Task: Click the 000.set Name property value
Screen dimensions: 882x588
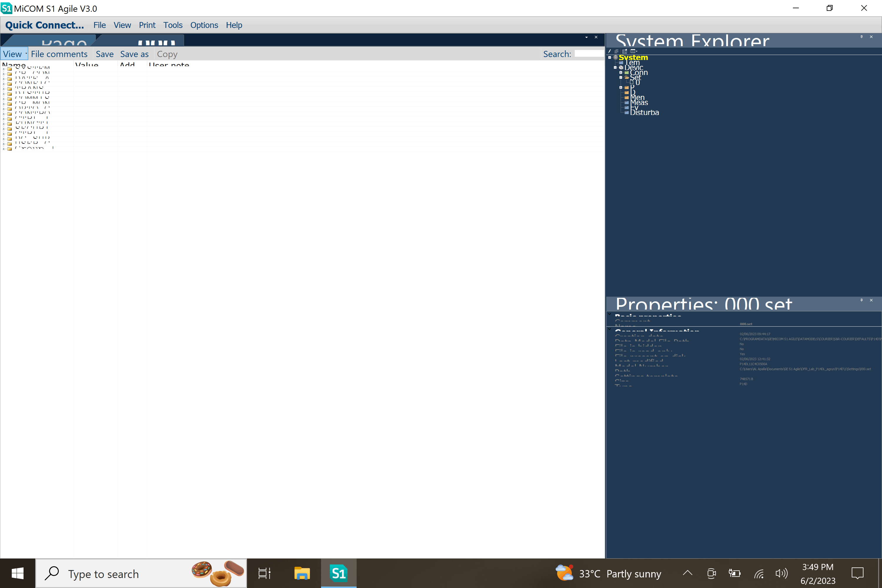Action: (x=746, y=324)
